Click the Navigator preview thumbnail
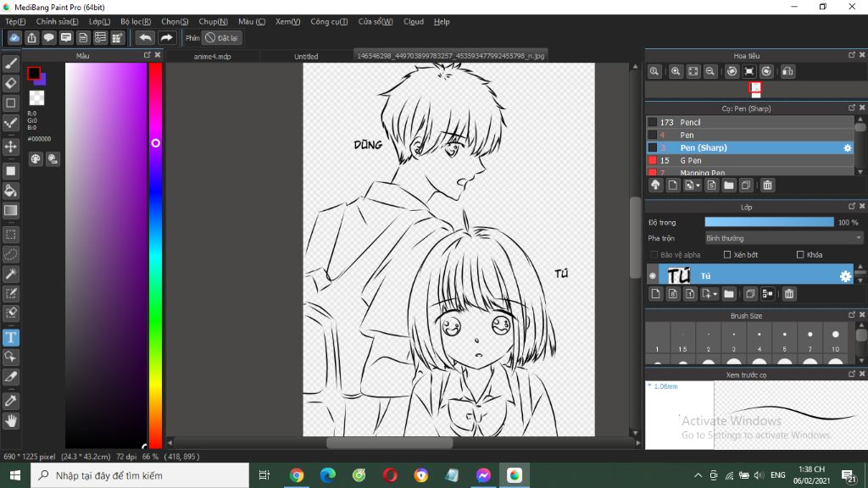The width and height of the screenshot is (868, 488). (x=755, y=89)
